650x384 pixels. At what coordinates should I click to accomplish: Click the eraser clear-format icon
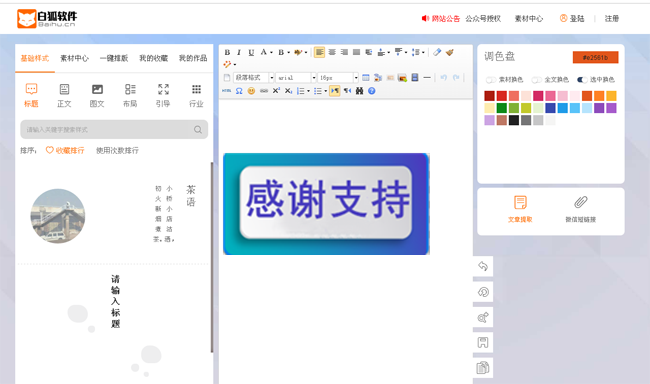(x=437, y=52)
